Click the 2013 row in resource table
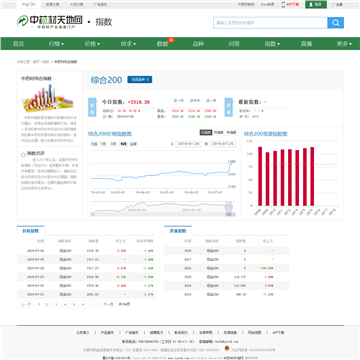Viewport: 360px width, 360px height. coord(227,294)
